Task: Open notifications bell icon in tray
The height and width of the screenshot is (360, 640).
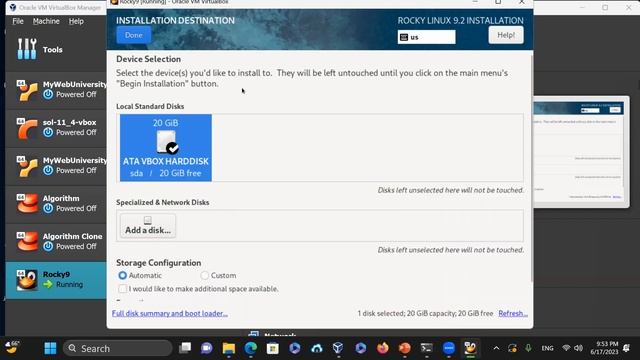Action: 627,348
